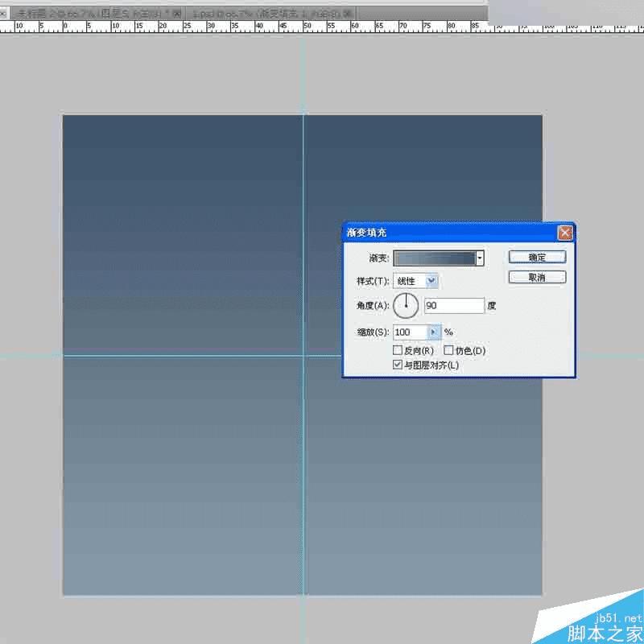Confirm with the 确定 button

tap(537, 258)
